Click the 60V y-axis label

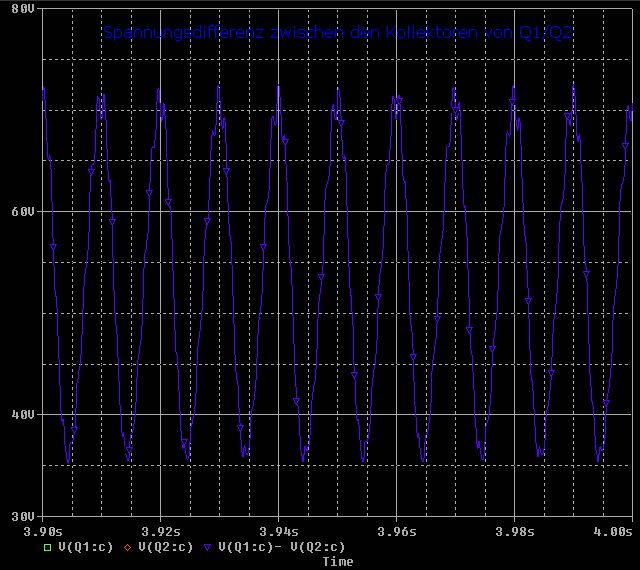[23, 212]
